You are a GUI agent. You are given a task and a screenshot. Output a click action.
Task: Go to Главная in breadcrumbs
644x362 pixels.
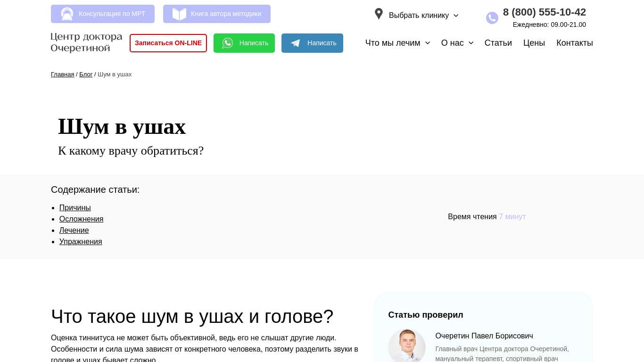[62, 74]
